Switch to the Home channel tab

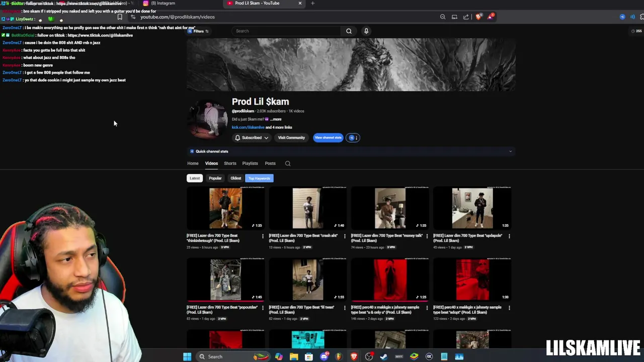click(193, 163)
